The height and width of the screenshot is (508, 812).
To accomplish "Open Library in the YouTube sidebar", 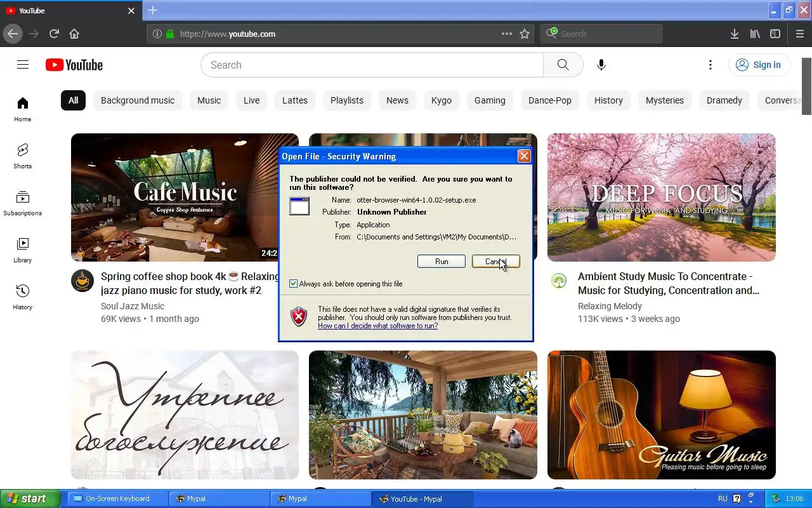I will coord(23,250).
